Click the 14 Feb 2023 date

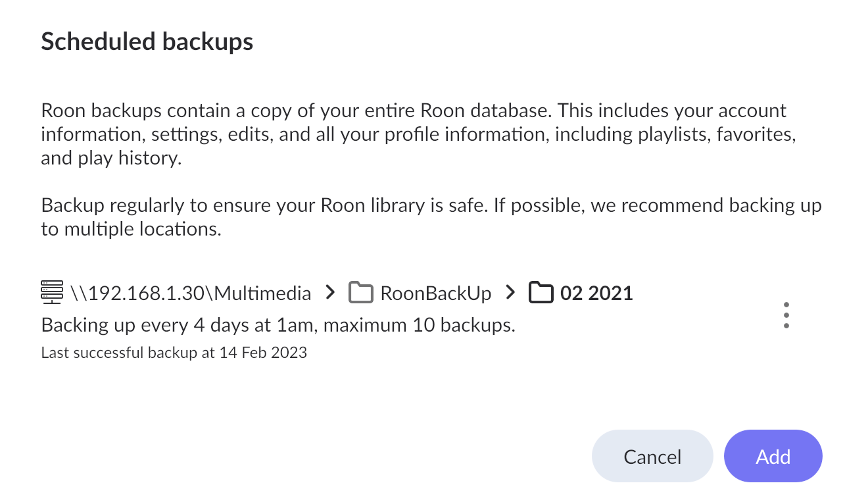point(264,353)
